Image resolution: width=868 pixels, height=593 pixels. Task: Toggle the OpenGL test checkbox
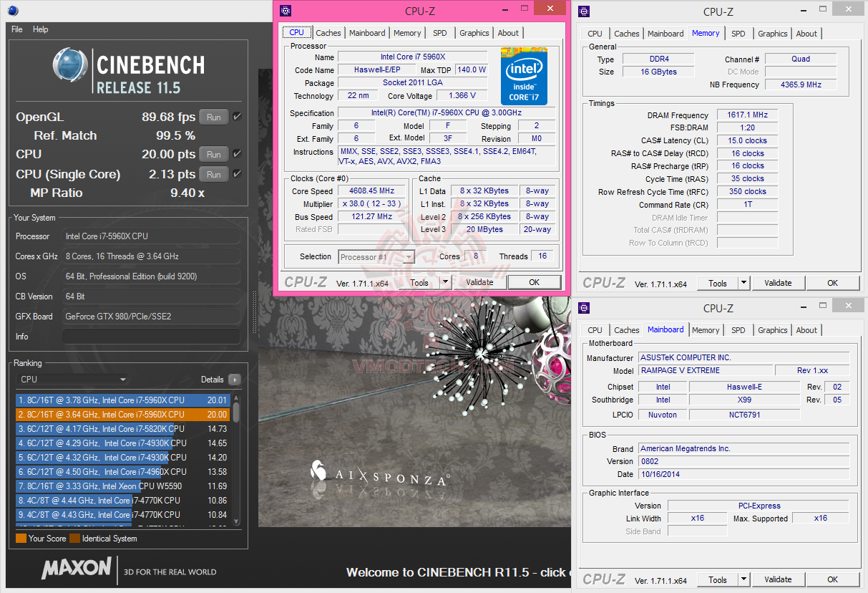click(x=237, y=117)
